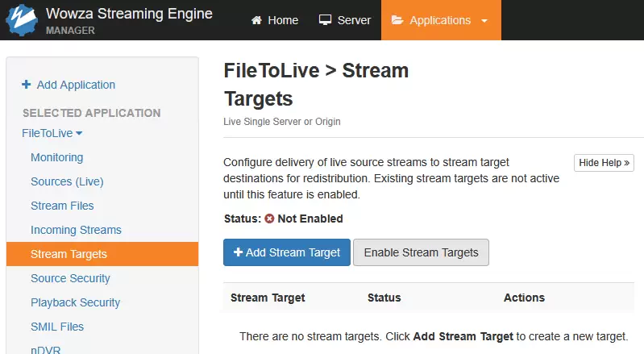
Task: Click the Add Stream Target button
Action: coord(287,252)
